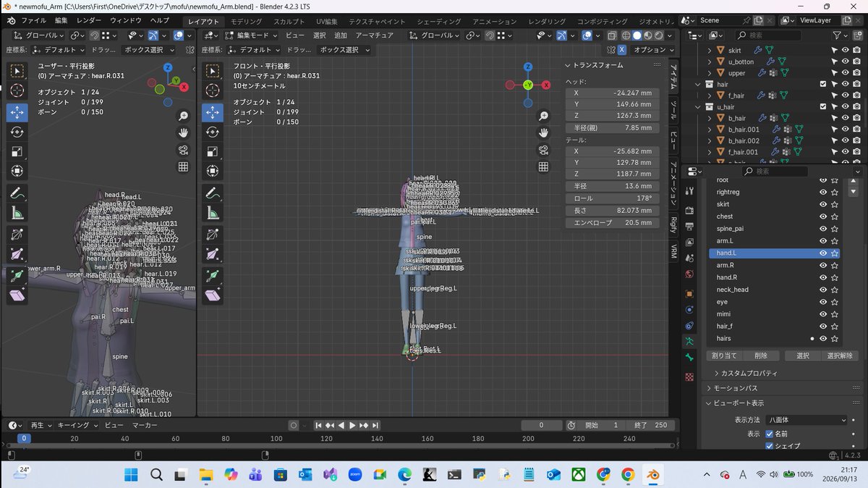
Task: Select the Move tool in the front-view viewport toolbar
Action: point(213,112)
